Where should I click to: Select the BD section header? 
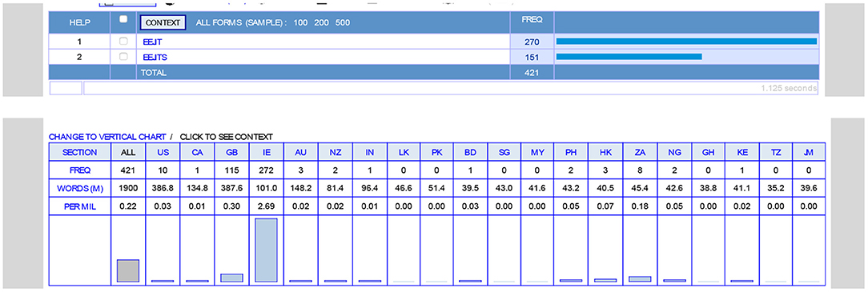(x=471, y=152)
